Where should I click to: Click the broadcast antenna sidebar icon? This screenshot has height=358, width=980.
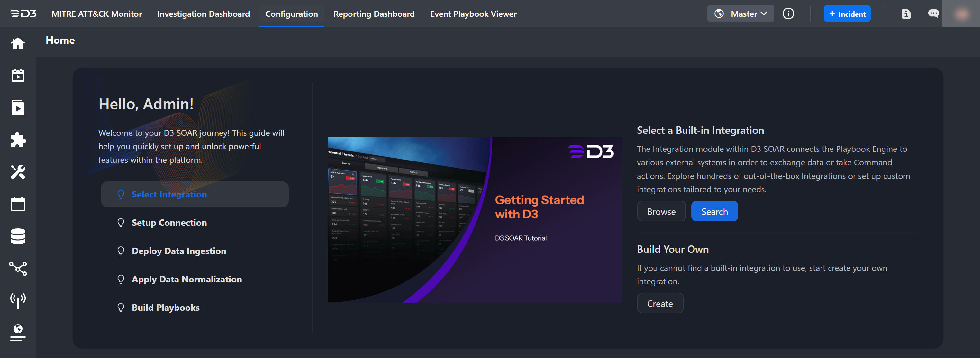(x=18, y=300)
